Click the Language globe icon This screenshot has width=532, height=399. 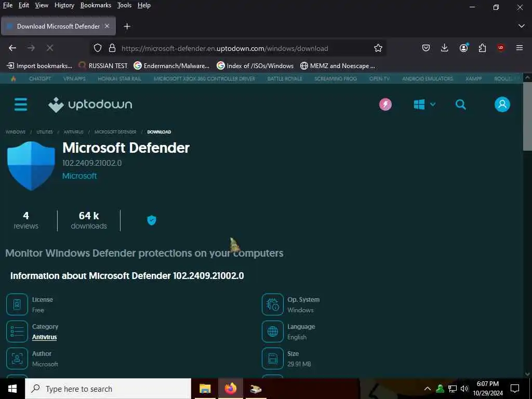(272, 331)
